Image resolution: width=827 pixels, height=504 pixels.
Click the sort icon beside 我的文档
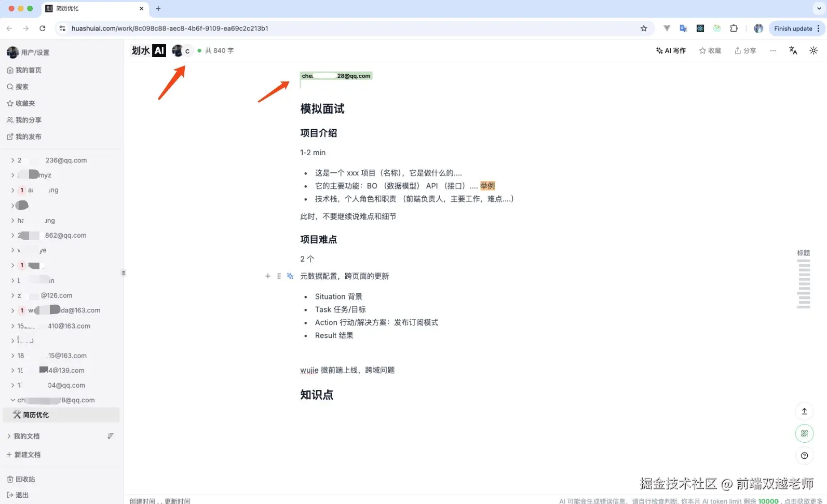[110, 436]
